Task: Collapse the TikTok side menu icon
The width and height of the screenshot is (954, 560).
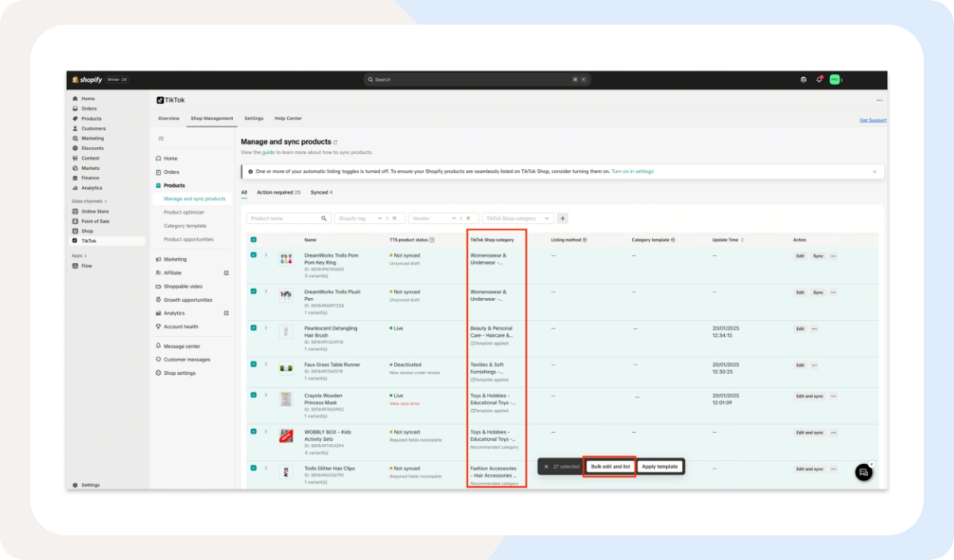Action: click(161, 138)
